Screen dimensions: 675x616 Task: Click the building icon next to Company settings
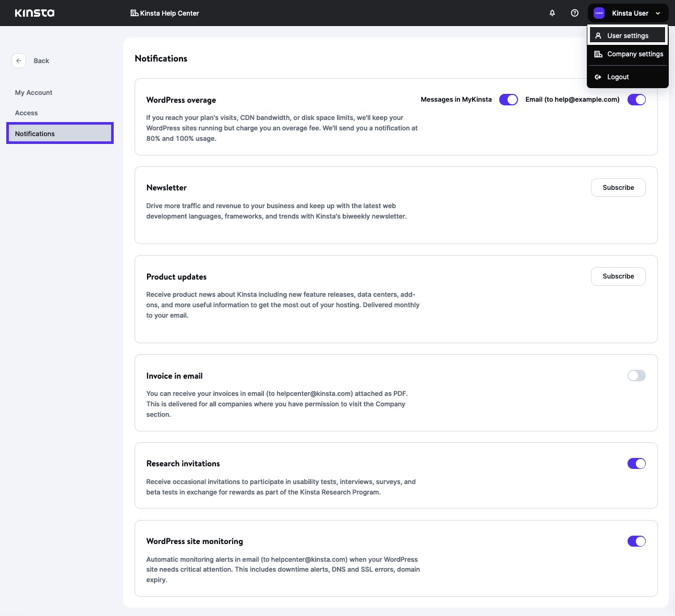(598, 54)
